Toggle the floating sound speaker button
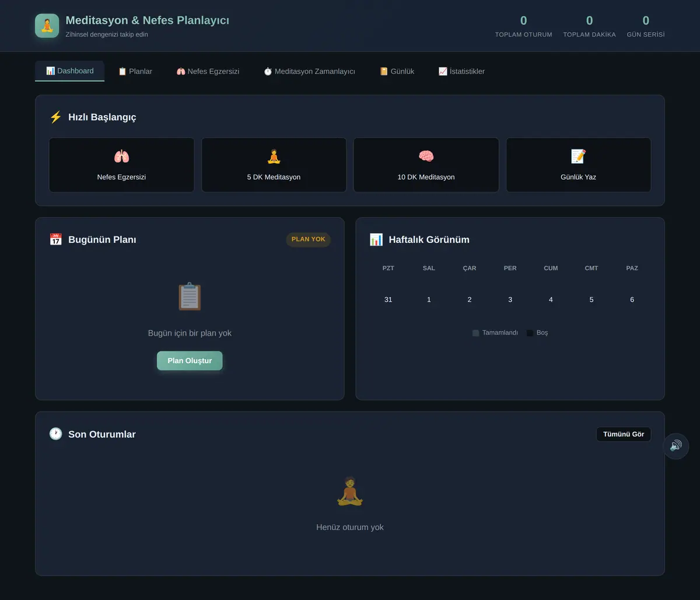The width and height of the screenshot is (700, 600). coord(676,446)
